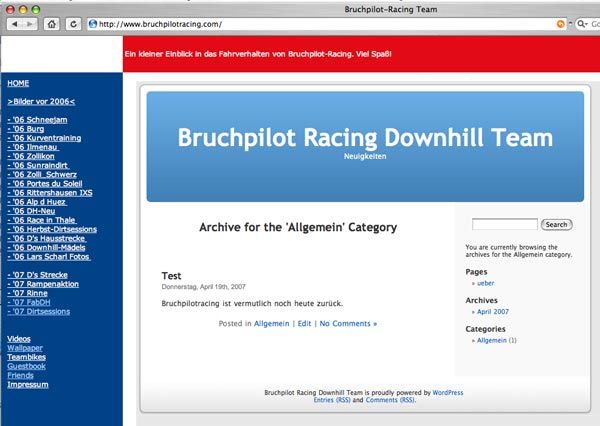Click the Edit link of the Test post
The height and width of the screenshot is (426, 600).
click(304, 324)
